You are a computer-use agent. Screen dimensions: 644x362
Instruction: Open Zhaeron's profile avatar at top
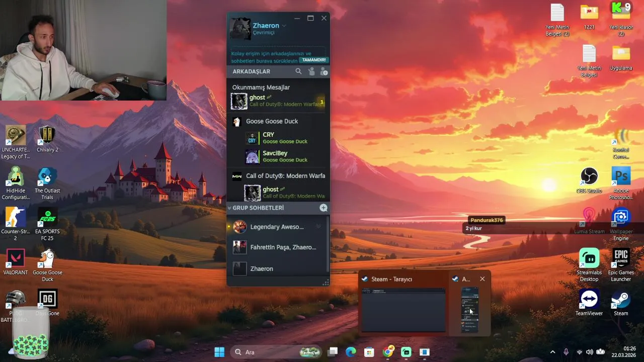coord(240,28)
